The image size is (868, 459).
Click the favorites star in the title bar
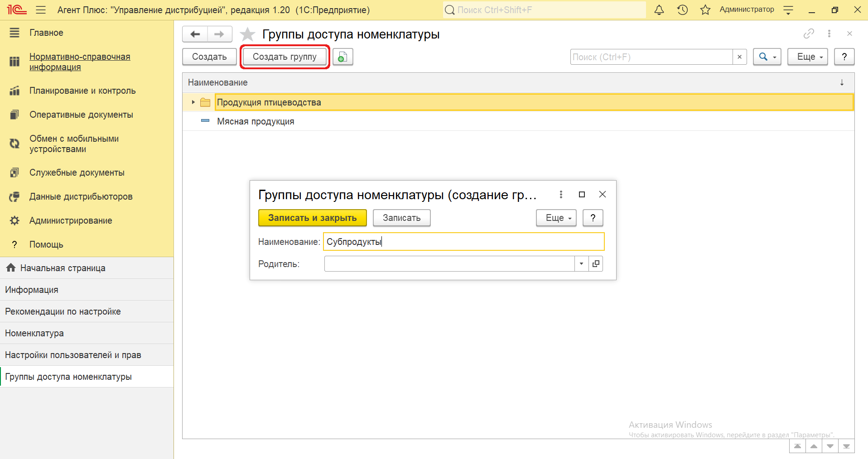[705, 10]
